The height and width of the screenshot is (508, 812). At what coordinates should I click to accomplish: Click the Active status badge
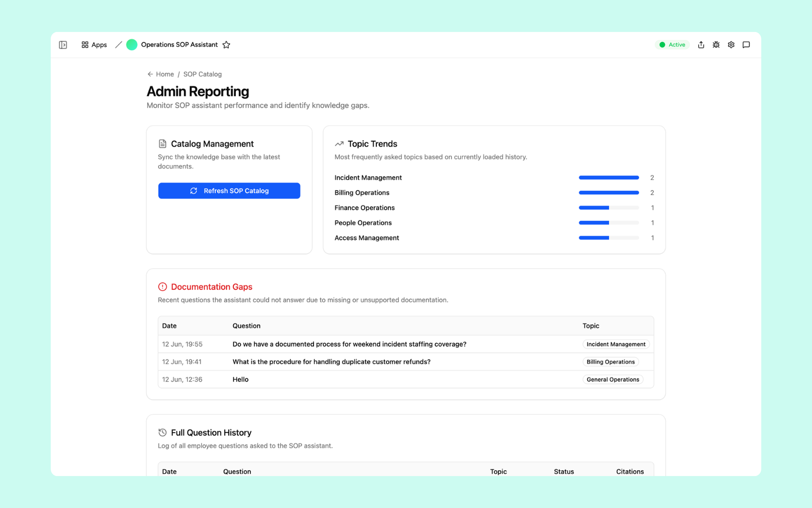[672, 45]
